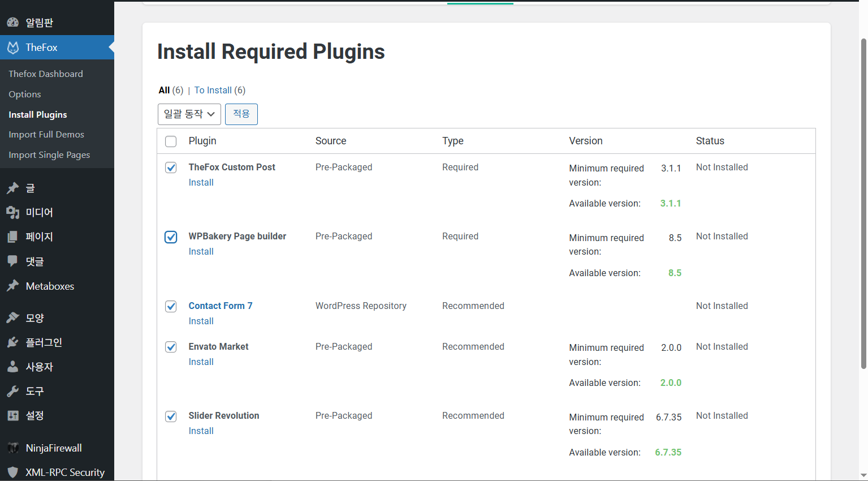
Task: Open the 글 posts menu
Action: coord(57,188)
